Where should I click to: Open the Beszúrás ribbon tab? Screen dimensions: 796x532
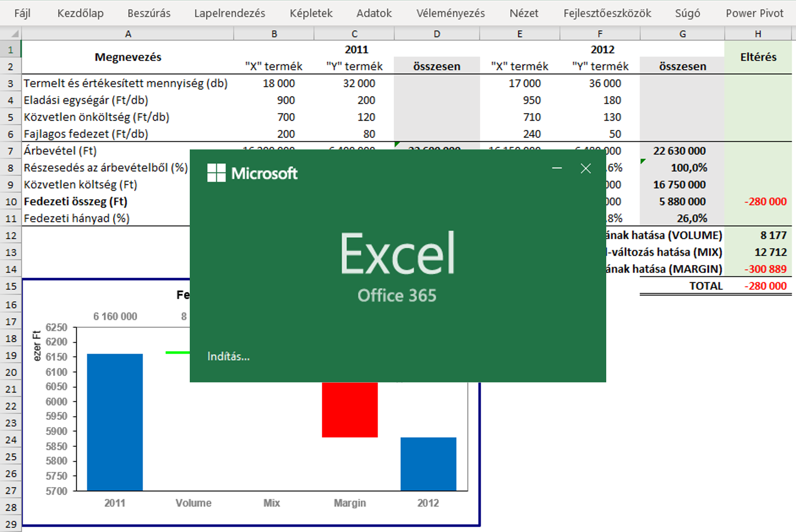coord(149,13)
